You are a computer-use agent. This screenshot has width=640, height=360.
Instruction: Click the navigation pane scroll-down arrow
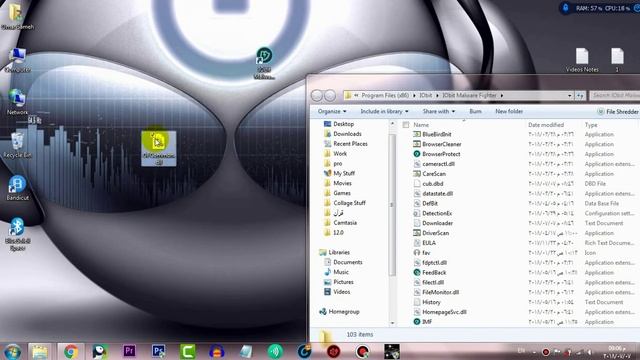[392, 323]
